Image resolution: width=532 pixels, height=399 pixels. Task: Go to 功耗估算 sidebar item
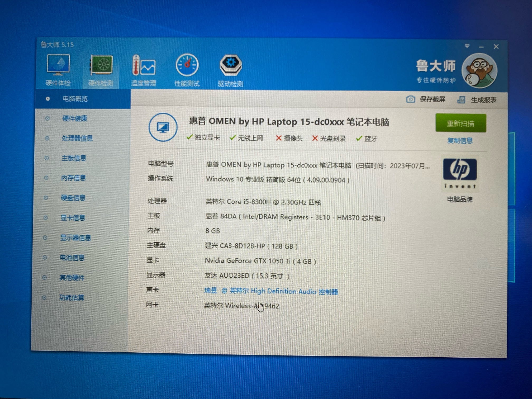point(72,297)
